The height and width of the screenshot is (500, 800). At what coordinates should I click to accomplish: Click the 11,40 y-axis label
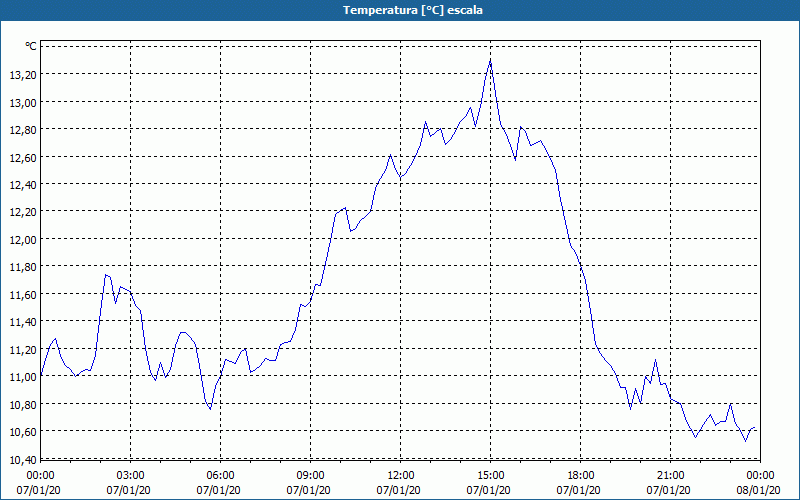[23, 322]
